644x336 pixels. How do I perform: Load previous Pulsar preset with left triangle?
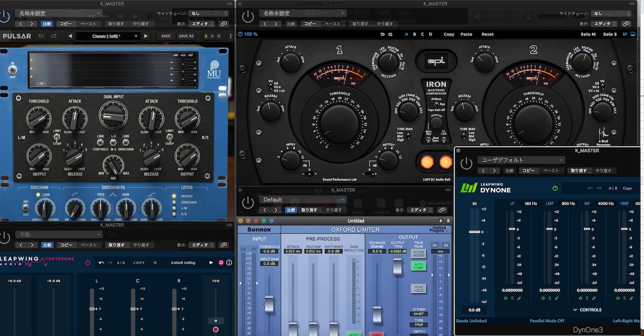tap(69, 36)
